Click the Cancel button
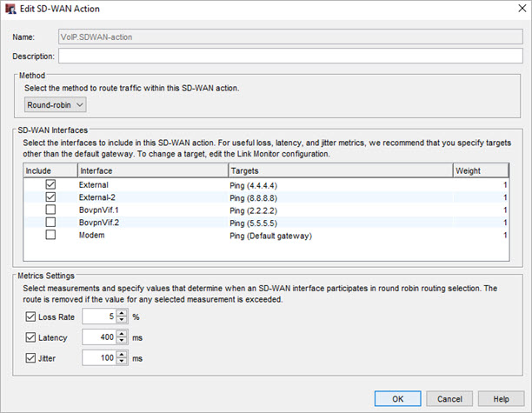532x413 pixels. [x=449, y=399]
